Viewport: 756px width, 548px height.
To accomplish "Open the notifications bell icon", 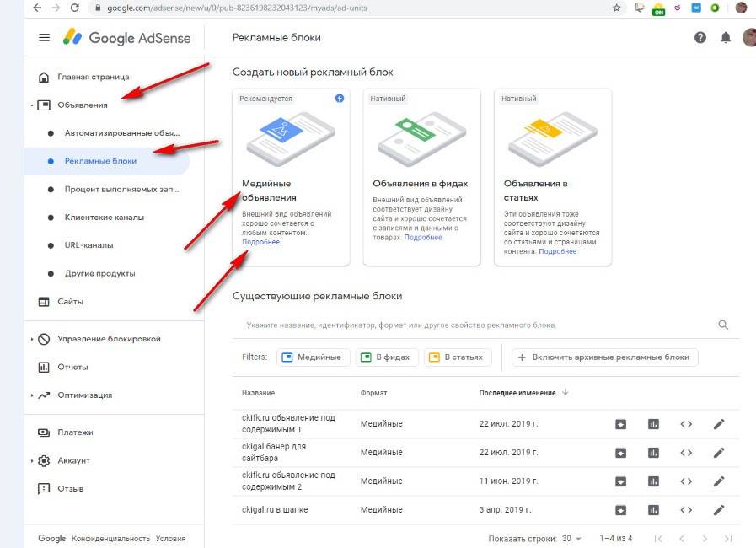I will (725, 38).
